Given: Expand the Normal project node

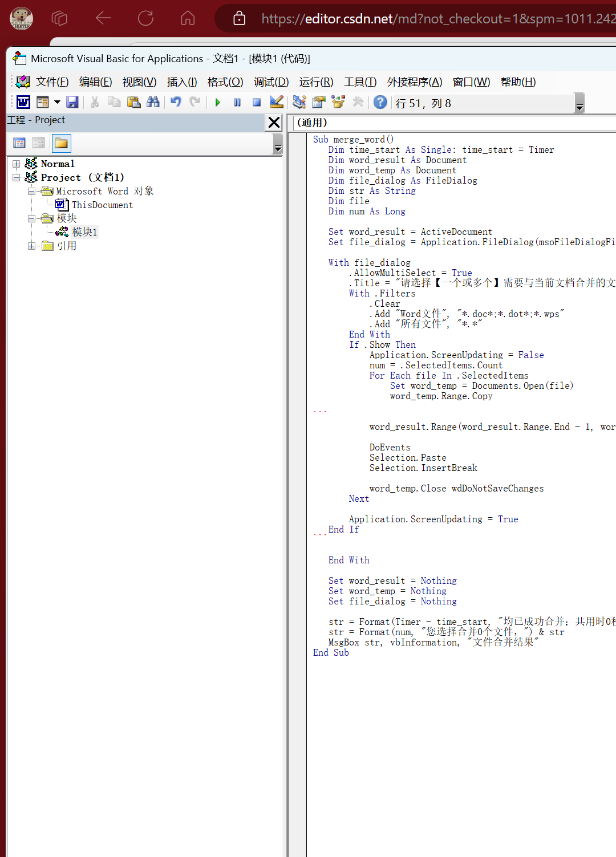Looking at the screenshot, I should 17,164.
